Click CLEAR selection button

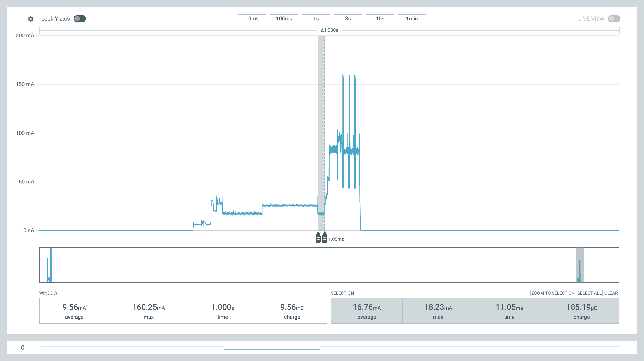coord(611,293)
